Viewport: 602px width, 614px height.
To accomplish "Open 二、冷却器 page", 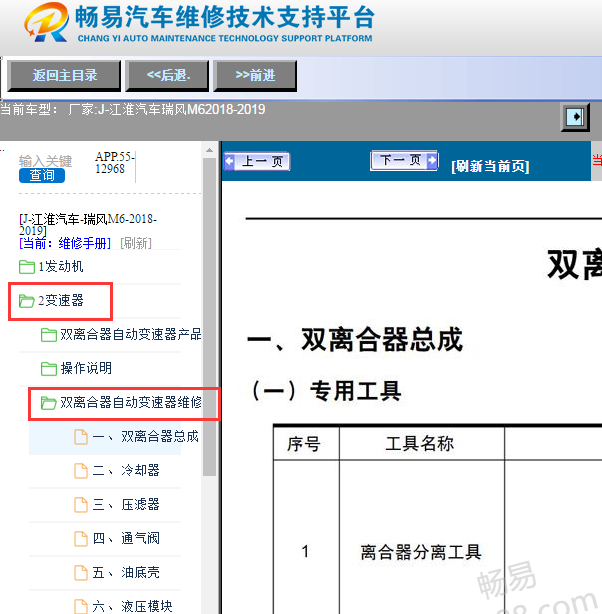I will coord(126,471).
